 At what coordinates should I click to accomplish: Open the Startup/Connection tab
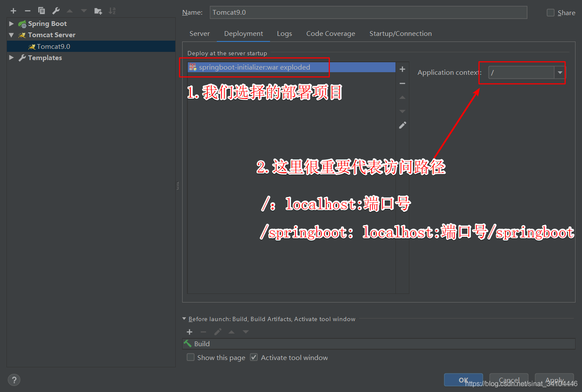[400, 33]
